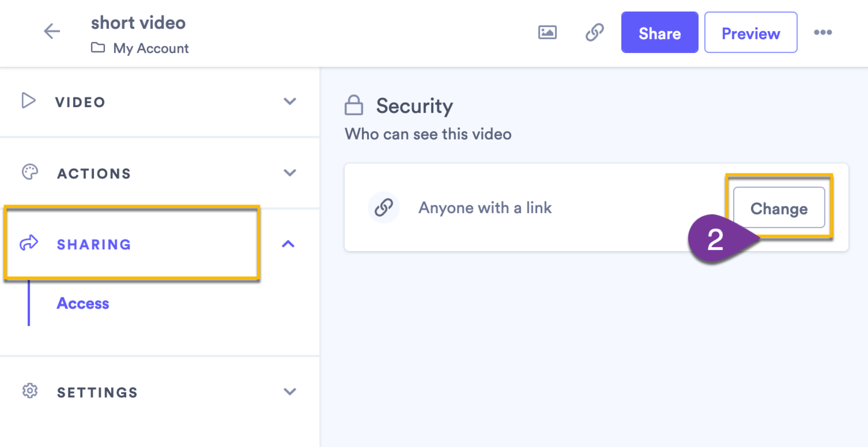Click the back arrow to leave short video
This screenshot has width=868, height=447.
pos(52,32)
